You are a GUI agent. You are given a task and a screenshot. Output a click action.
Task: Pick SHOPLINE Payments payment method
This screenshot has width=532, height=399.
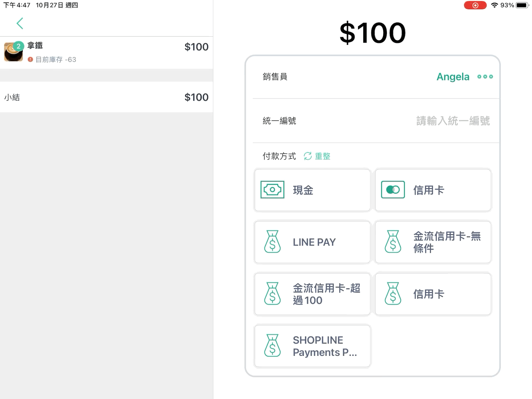(313, 346)
